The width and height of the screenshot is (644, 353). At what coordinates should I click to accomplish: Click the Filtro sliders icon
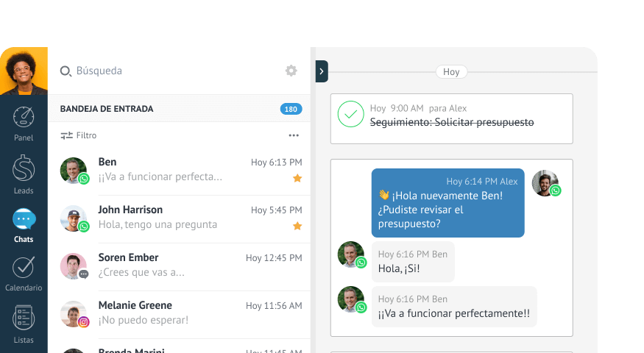[66, 135]
